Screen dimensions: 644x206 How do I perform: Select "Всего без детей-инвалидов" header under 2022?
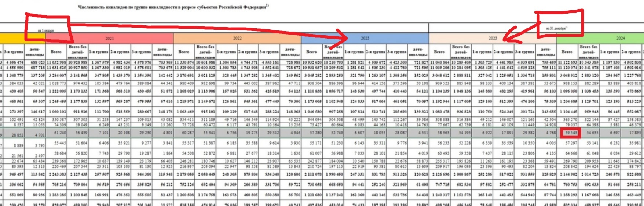205,52
